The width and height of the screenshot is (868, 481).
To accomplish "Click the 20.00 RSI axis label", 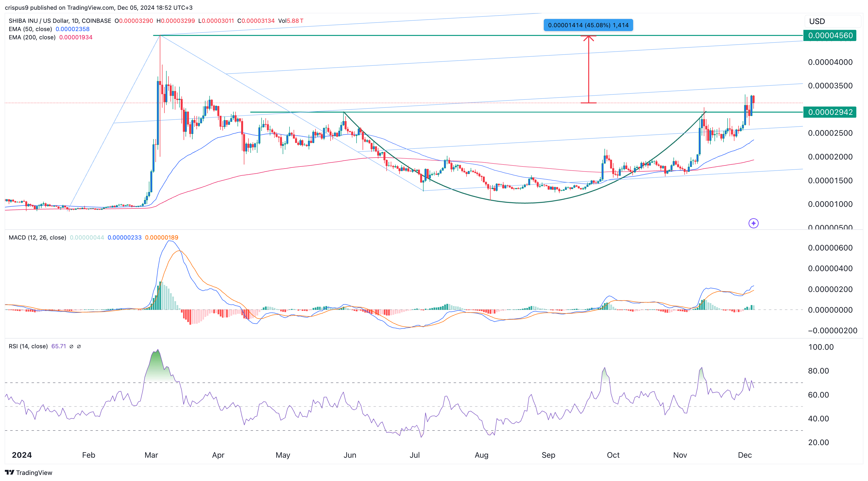I will point(818,443).
